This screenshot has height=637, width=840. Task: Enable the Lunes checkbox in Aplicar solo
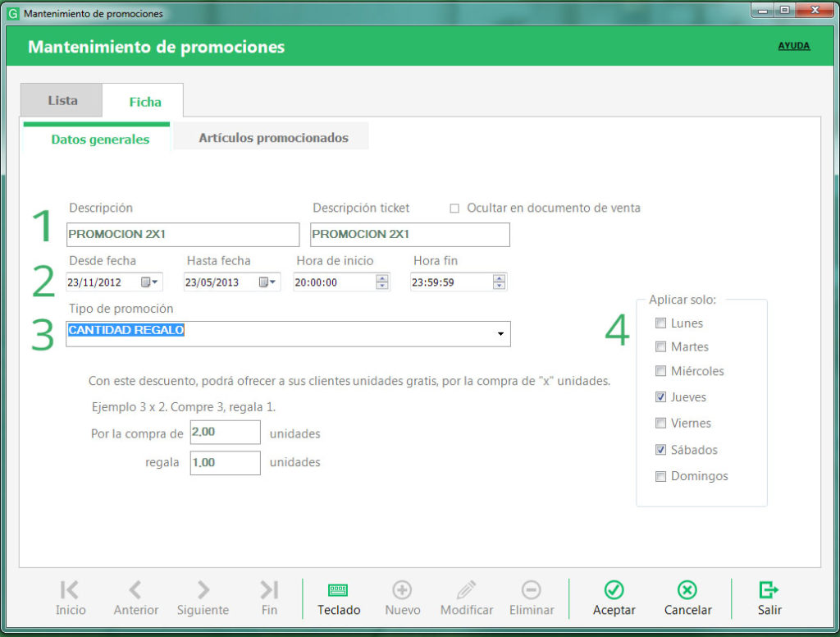(660, 323)
